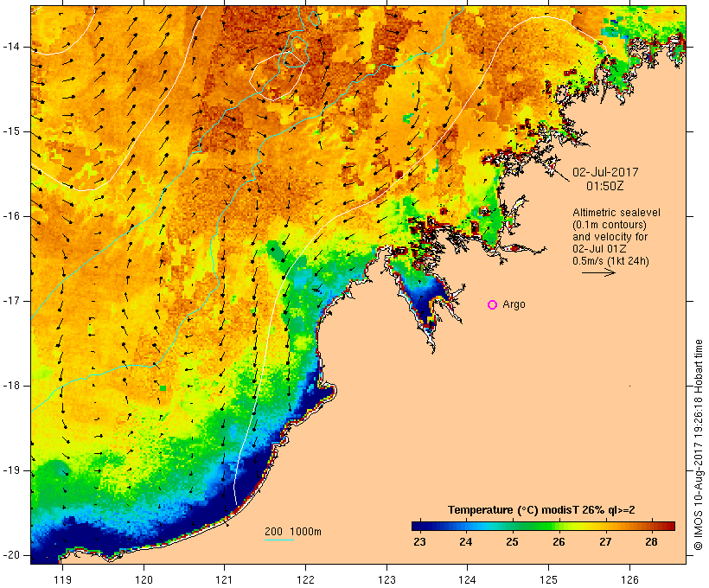Click the latitude axis label '-15'
The height and width of the screenshot is (588, 709).
point(11,131)
